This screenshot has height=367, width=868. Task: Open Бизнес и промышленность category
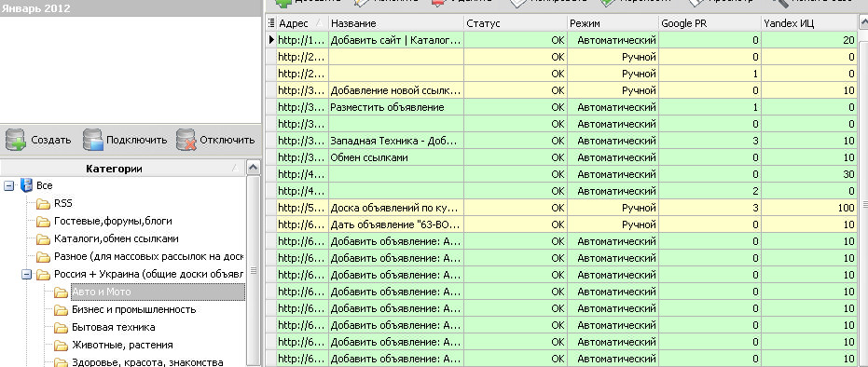pos(133,309)
